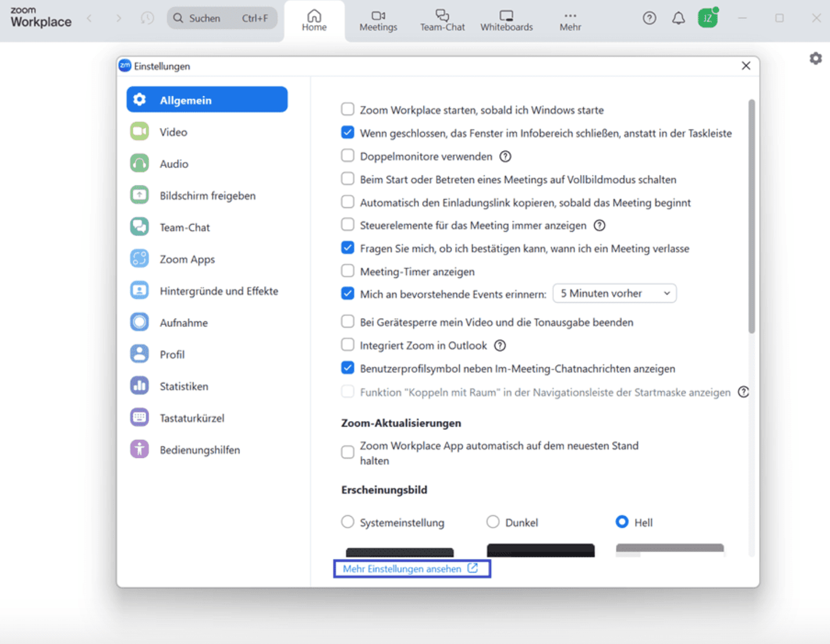Click the settings panel vertical scrollbar
The width and height of the screenshot is (830, 644).
tap(751, 216)
